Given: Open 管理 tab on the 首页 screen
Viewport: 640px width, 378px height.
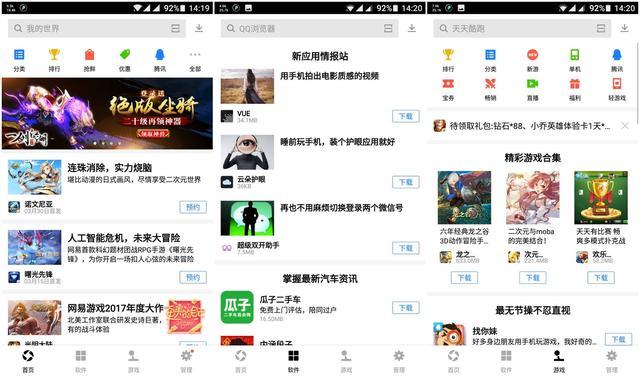Looking at the screenshot, I should coord(187,361).
